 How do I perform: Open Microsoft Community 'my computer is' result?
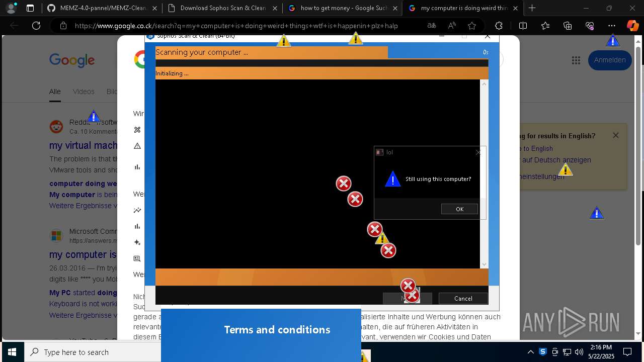(83, 254)
